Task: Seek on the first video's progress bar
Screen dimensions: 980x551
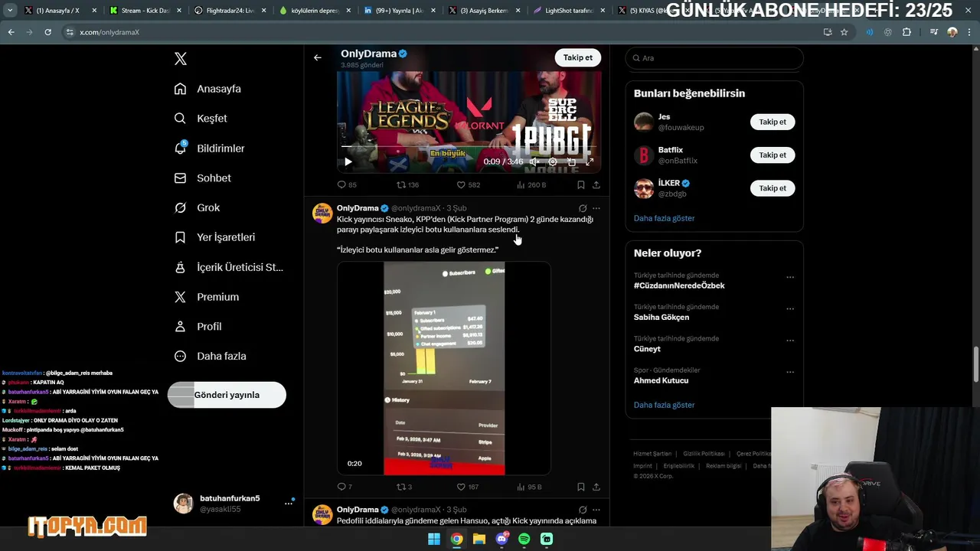Action: [x=469, y=146]
